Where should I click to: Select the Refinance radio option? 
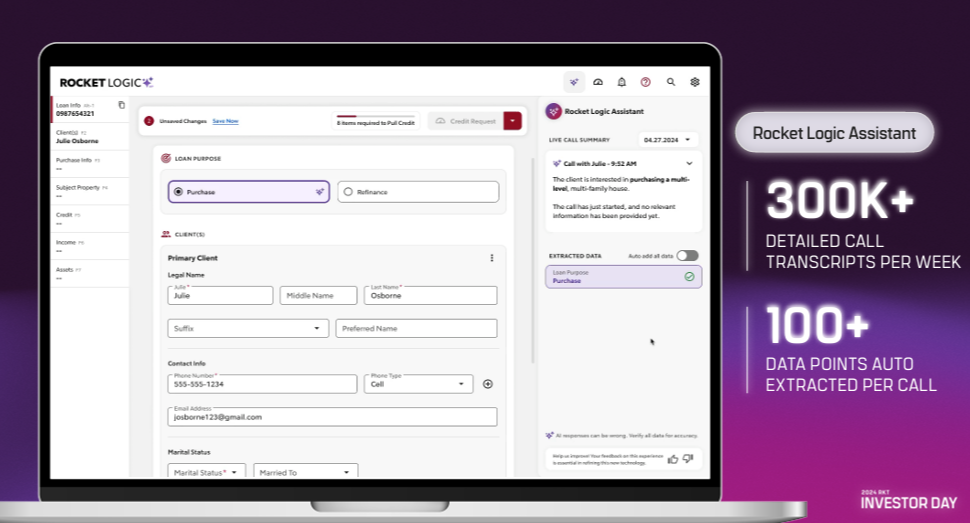tap(348, 192)
